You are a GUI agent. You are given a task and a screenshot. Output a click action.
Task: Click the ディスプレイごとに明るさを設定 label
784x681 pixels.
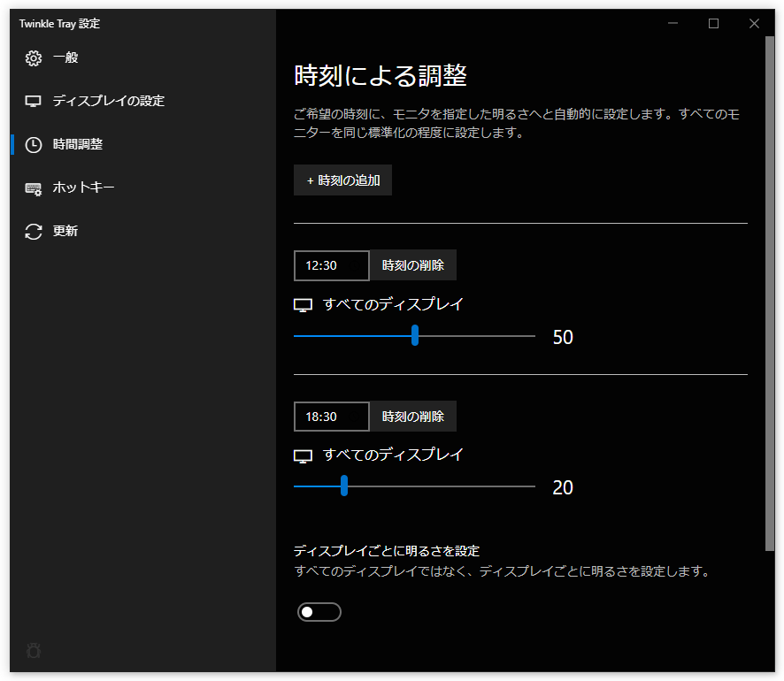coord(387,551)
